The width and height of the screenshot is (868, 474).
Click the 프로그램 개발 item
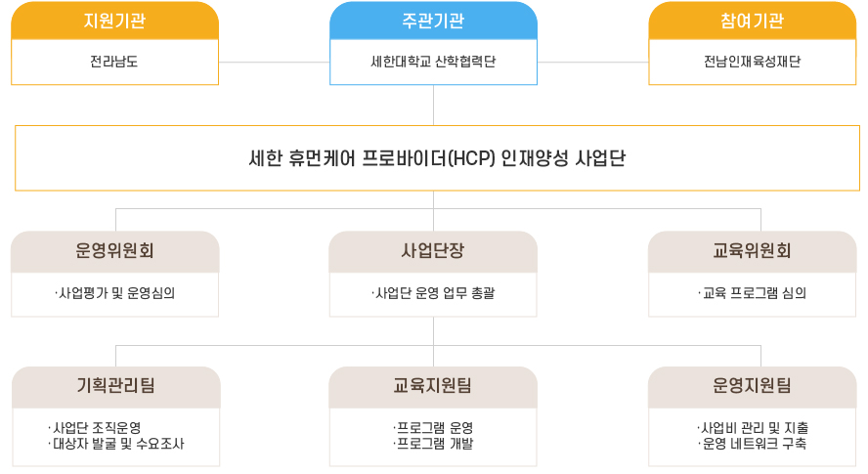pyautogui.click(x=433, y=444)
